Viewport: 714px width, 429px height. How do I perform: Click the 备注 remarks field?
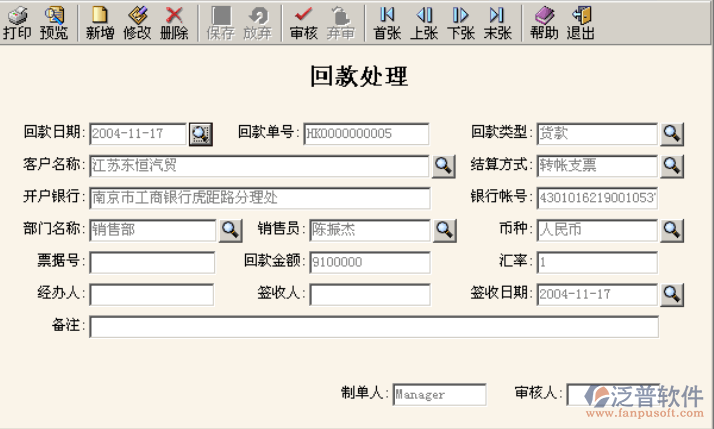coord(374,327)
